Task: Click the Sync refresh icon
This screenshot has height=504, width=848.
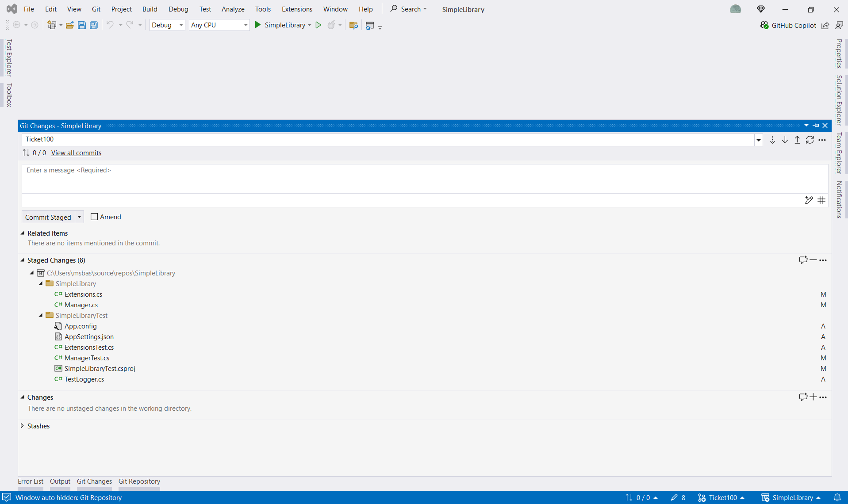Action: pyautogui.click(x=810, y=140)
